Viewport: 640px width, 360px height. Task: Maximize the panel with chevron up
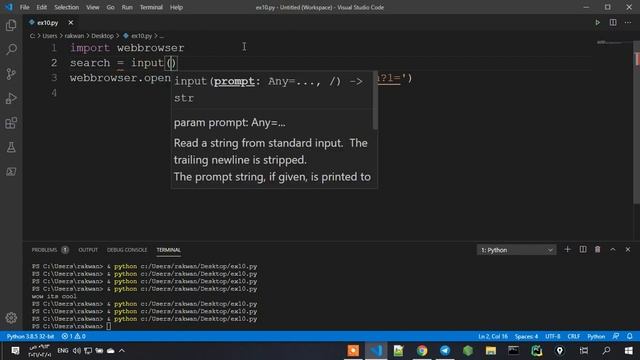coord(613,249)
